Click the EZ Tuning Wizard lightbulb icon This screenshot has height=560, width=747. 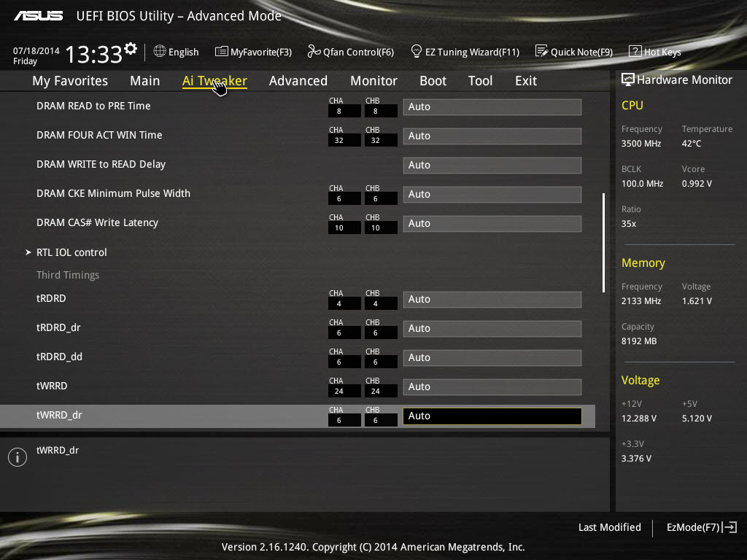point(416,51)
